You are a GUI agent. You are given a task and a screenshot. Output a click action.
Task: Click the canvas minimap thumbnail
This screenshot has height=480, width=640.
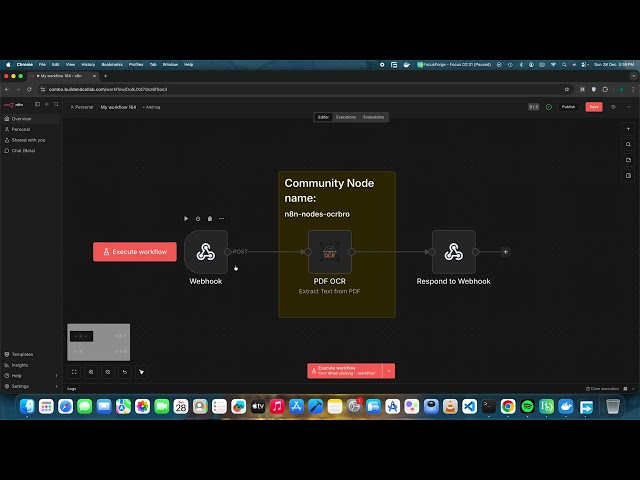click(x=99, y=342)
